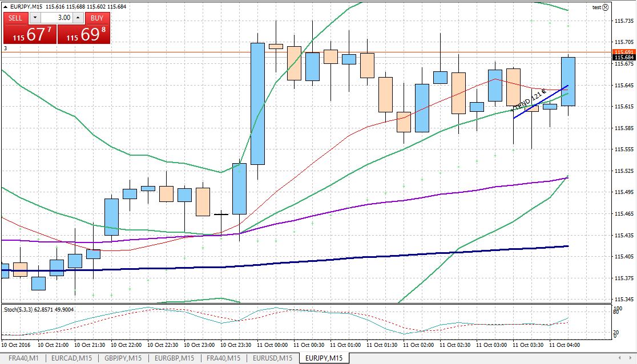Click the 115 69 buy price tile

pos(84,34)
